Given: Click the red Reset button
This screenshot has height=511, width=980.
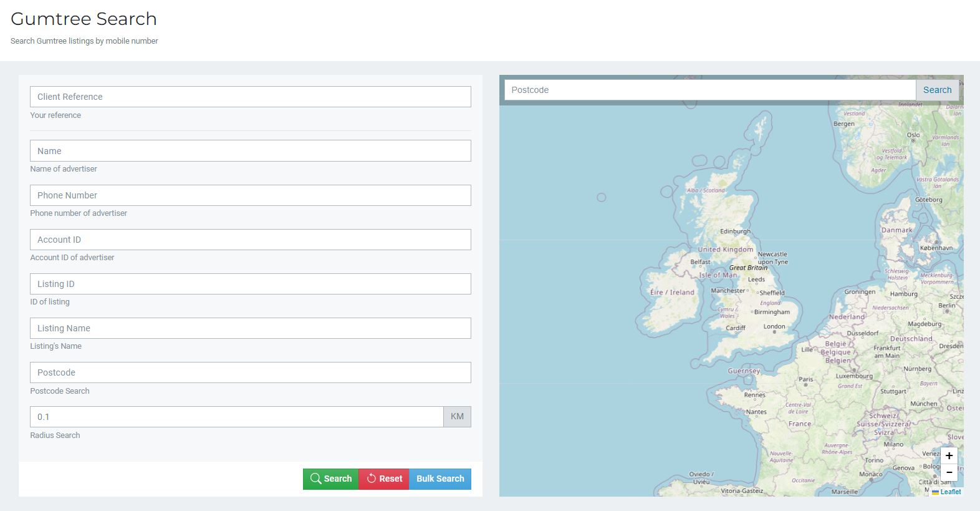Looking at the screenshot, I should (x=384, y=479).
